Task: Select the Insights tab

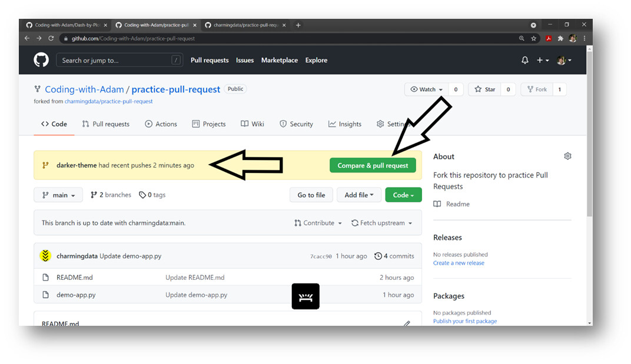Action: pyautogui.click(x=345, y=124)
